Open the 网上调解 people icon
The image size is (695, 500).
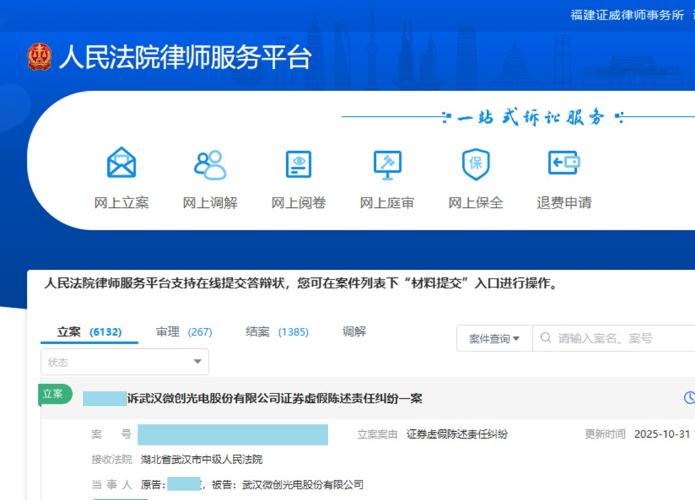210,164
